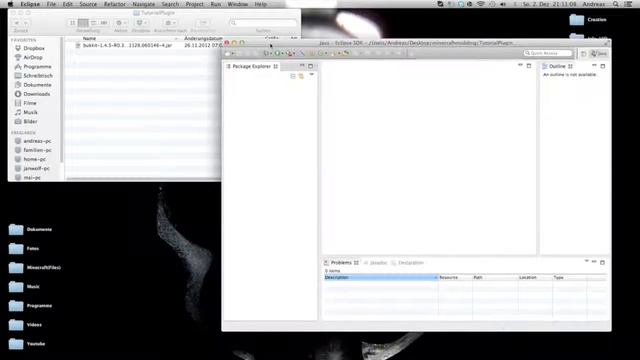Open the Finder Action gear dropdown

pyautogui.click(x=120, y=23)
